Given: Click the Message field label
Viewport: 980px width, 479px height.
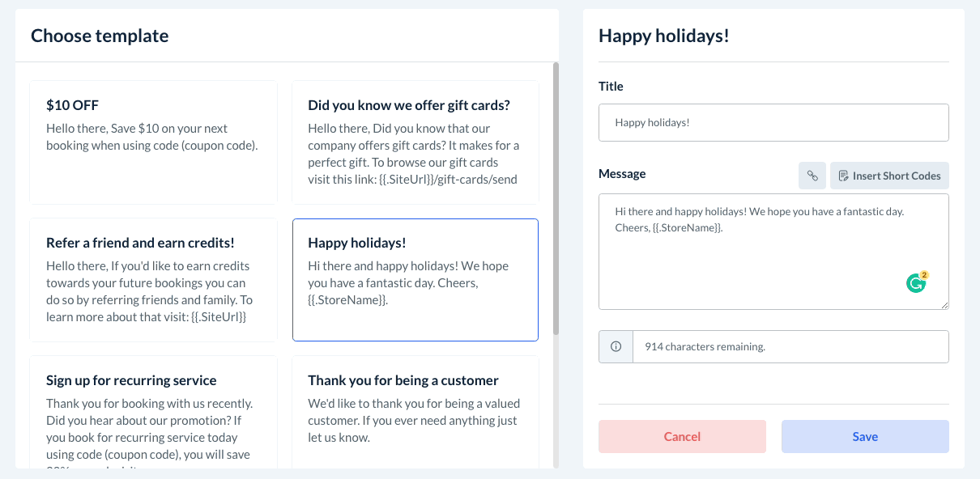Looking at the screenshot, I should [x=622, y=174].
